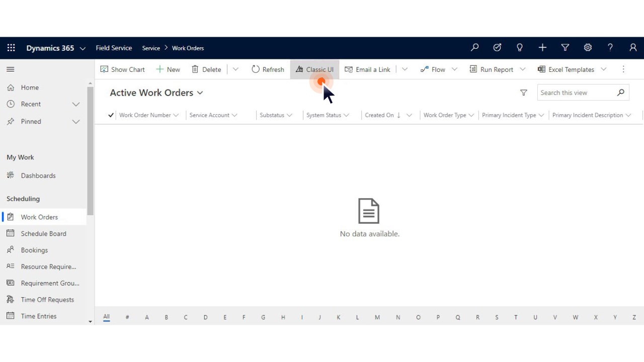Click the Flow command
The width and height of the screenshot is (644, 362).
(433, 69)
